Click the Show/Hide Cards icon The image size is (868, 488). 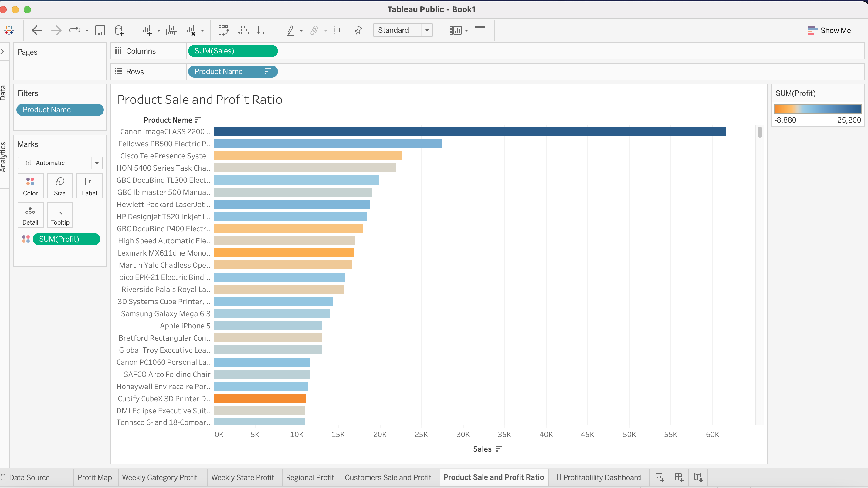(x=455, y=30)
